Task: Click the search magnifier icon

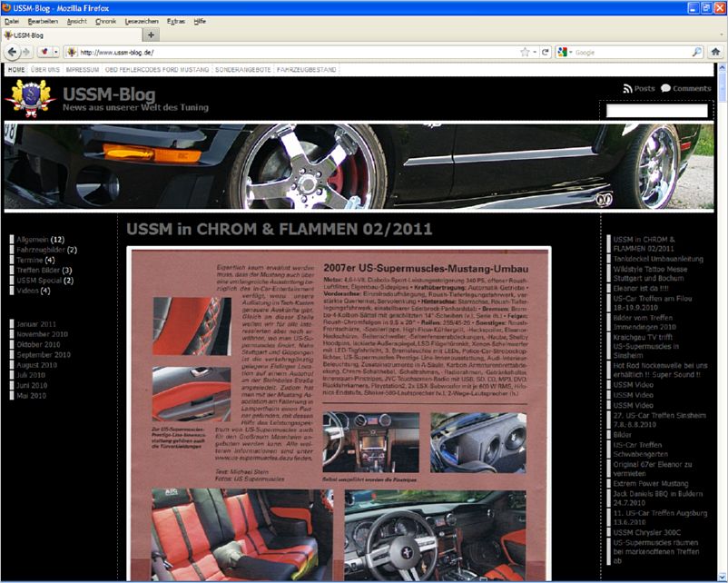Action: tap(697, 52)
